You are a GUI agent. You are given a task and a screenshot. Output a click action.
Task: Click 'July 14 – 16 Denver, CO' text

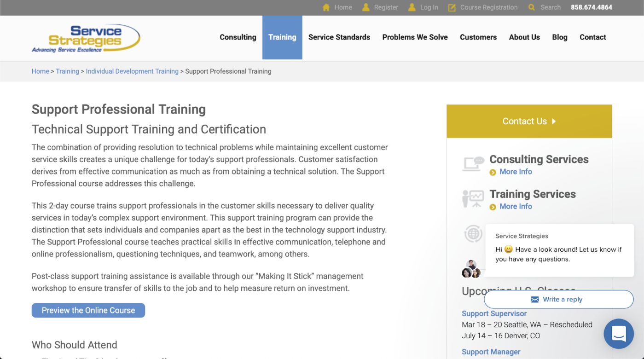(501, 336)
